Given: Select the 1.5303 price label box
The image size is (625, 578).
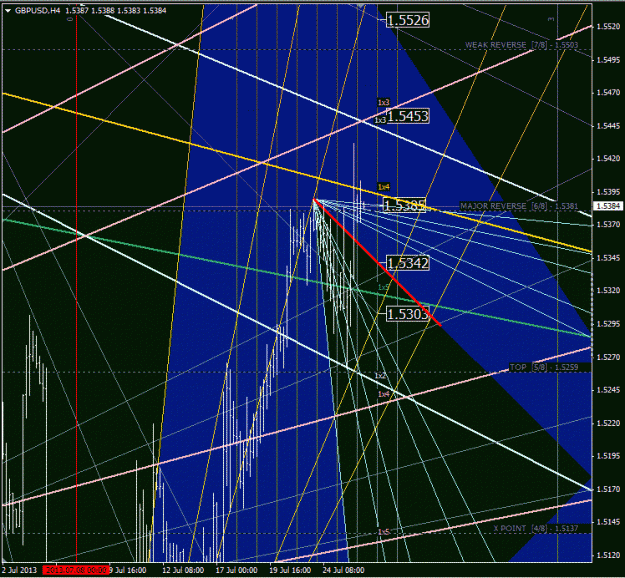Looking at the screenshot, I should coord(408,314).
